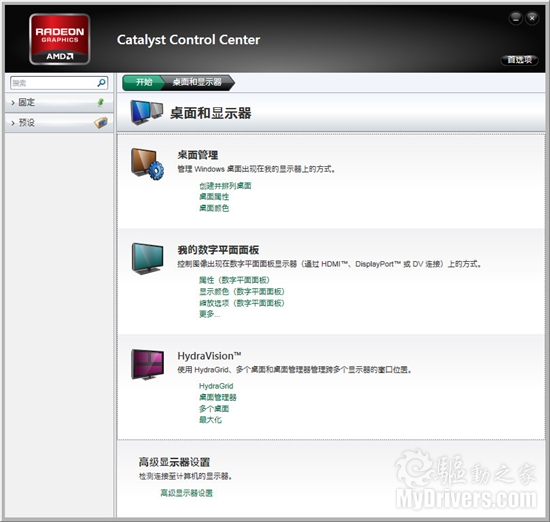Open 缩放选项（数字平面面板）link
Image resolution: width=550 pixels, height=522 pixels.
click(242, 303)
